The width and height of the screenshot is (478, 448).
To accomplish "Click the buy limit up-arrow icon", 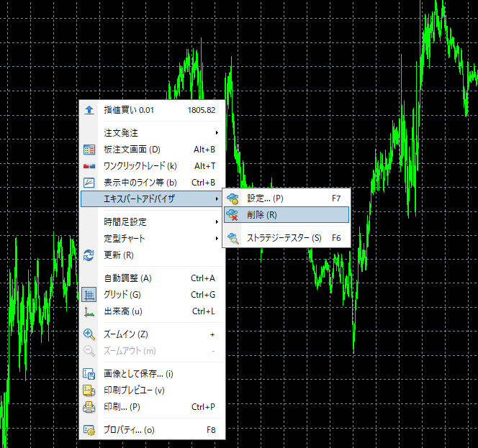I will [89, 110].
